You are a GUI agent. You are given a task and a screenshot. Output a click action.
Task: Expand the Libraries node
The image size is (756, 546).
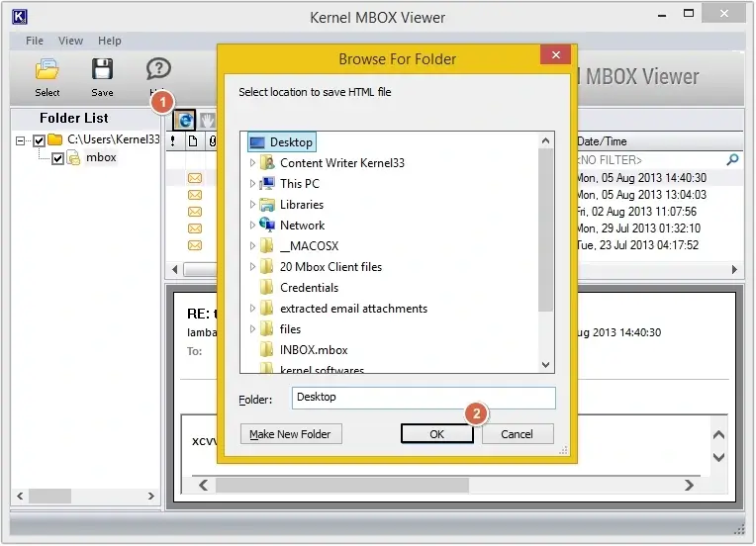(252, 205)
